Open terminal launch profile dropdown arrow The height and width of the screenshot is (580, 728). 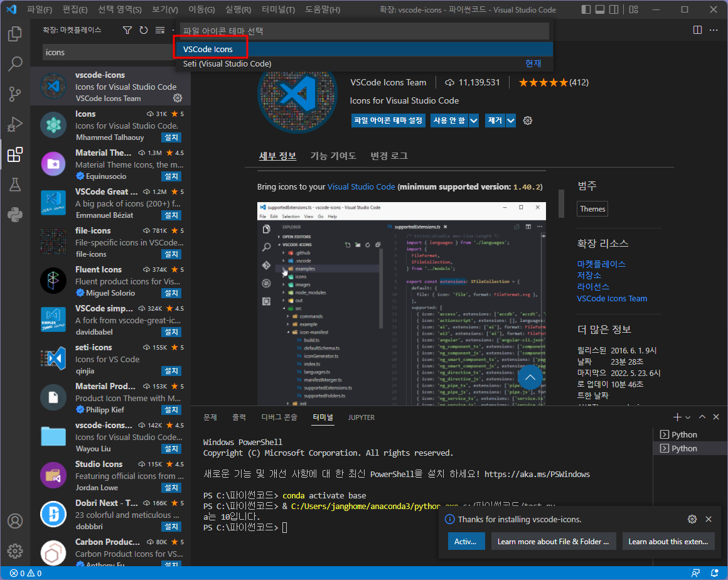[x=688, y=417]
